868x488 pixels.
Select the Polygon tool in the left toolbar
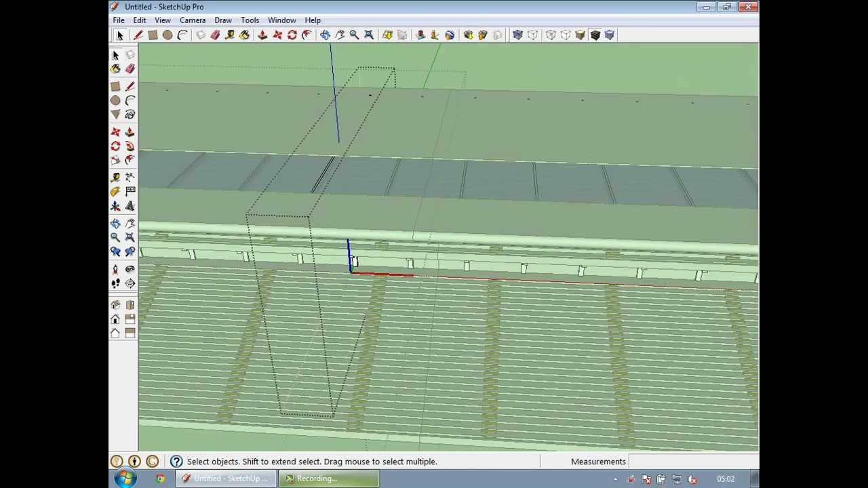click(115, 115)
